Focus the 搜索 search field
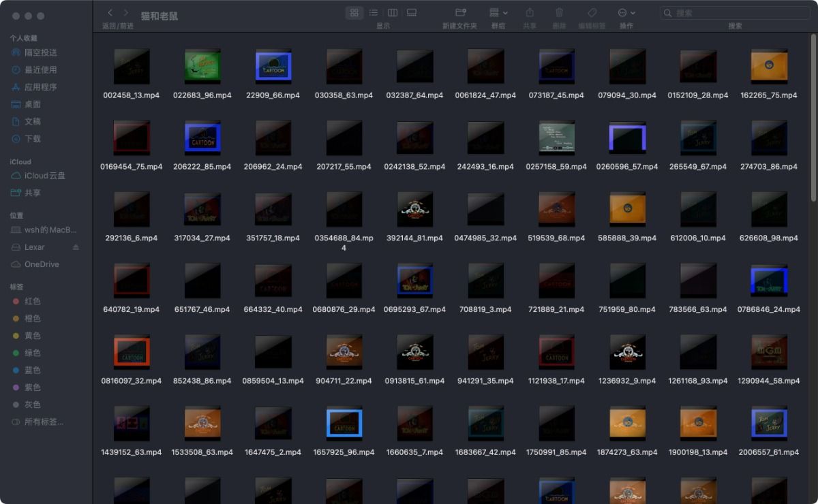818x504 pixels. pyautogui.click(x=735, y=13)
